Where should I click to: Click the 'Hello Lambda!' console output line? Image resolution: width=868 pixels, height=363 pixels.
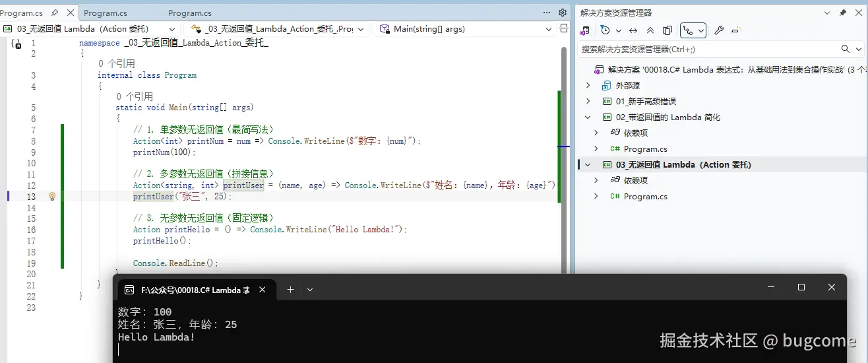click(x=156, y=337)
